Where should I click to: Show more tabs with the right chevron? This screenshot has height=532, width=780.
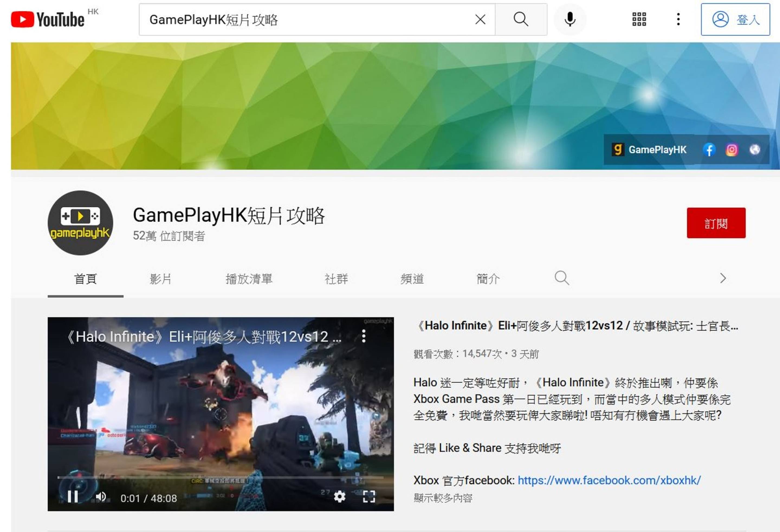coord(723,278)
